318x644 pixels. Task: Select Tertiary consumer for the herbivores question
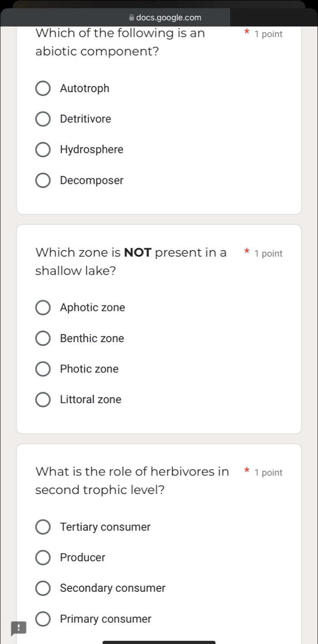(x=43, y=527)
